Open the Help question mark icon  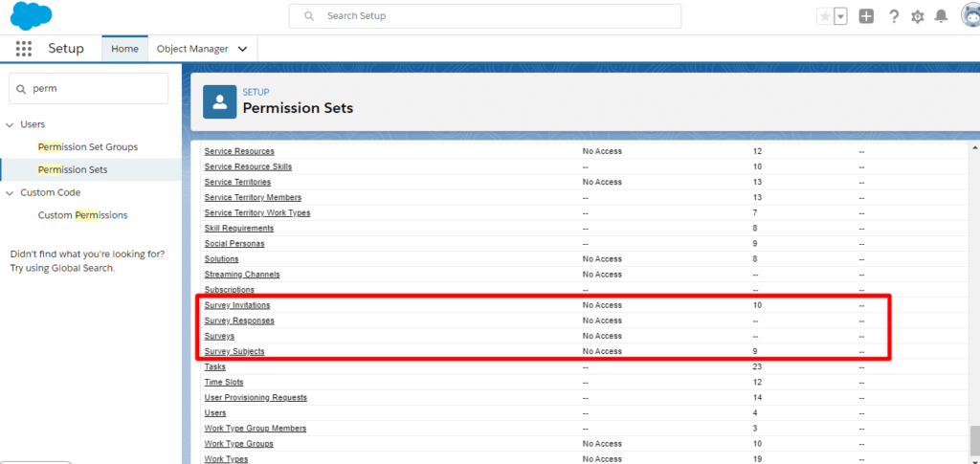coord(893,16)
